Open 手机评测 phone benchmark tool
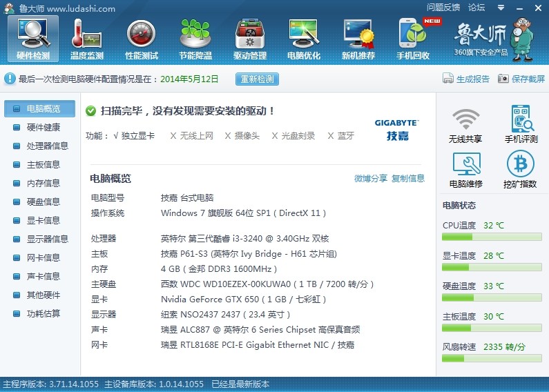This screenshot has width=549, height=392. [521, 124]
